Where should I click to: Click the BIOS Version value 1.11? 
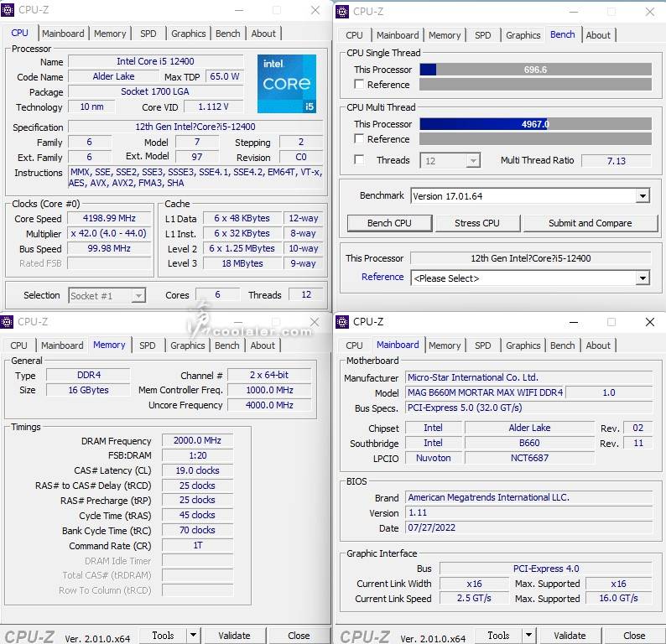click(x=528, y=512)
